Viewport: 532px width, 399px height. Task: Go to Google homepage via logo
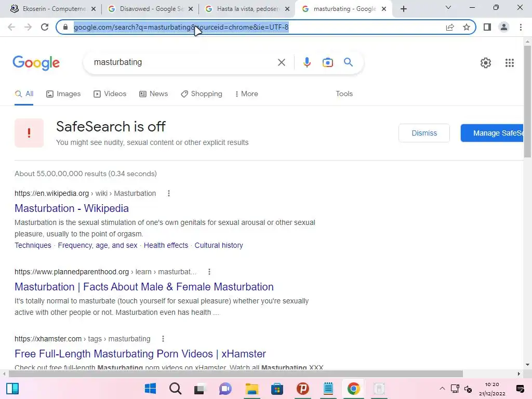click(x=36, y=63)
